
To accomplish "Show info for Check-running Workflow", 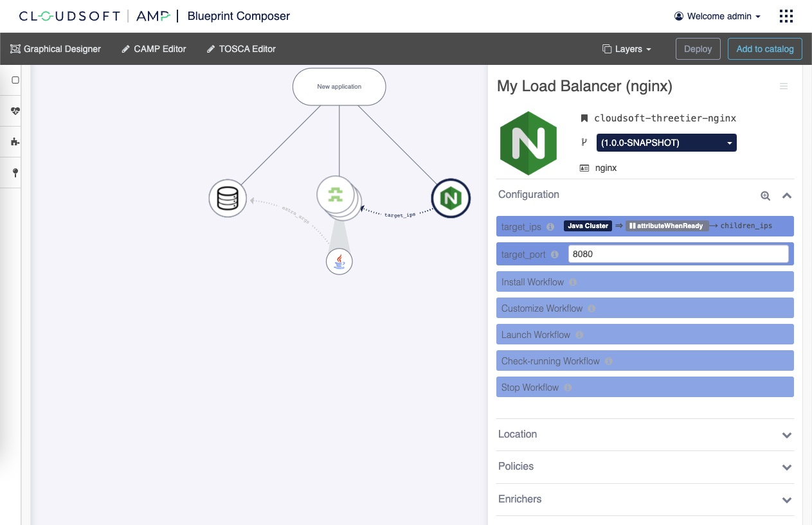I will [x=609, y=361].
